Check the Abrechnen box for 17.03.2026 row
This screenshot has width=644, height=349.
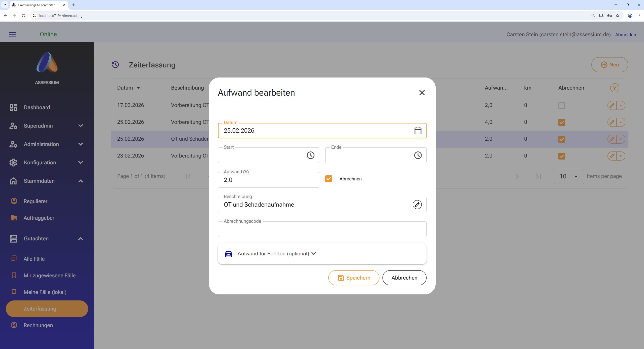(x=561, y=105)
